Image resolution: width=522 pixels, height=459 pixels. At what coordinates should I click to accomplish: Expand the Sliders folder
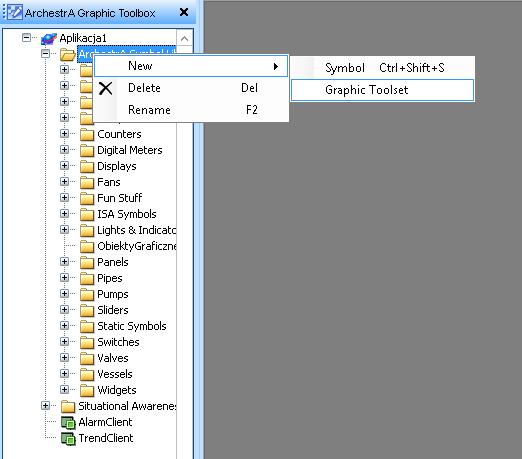pyautogui.click(x=64, y=310)
